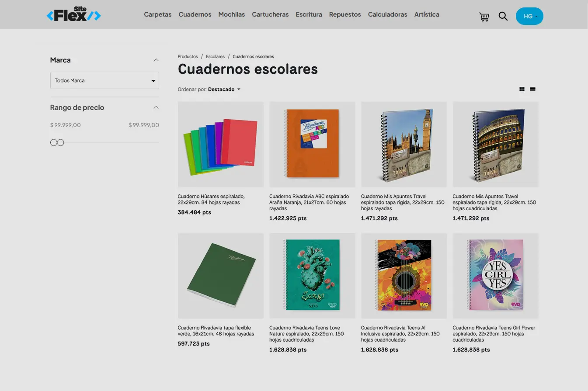This screenshot has width=588, height=391.
Task: Open the Todos Marca dropdown
Action: pos(104,80)
